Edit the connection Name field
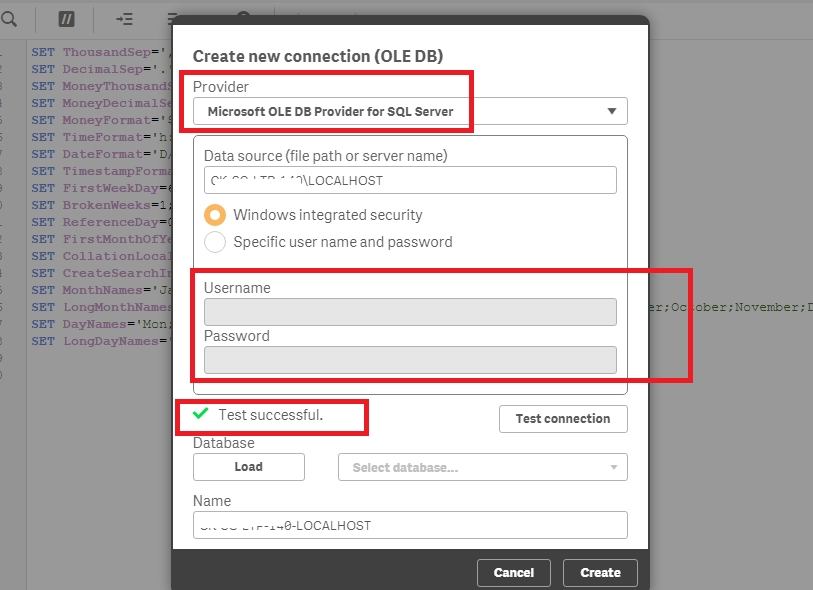The image size is (813, 590). 410,525
